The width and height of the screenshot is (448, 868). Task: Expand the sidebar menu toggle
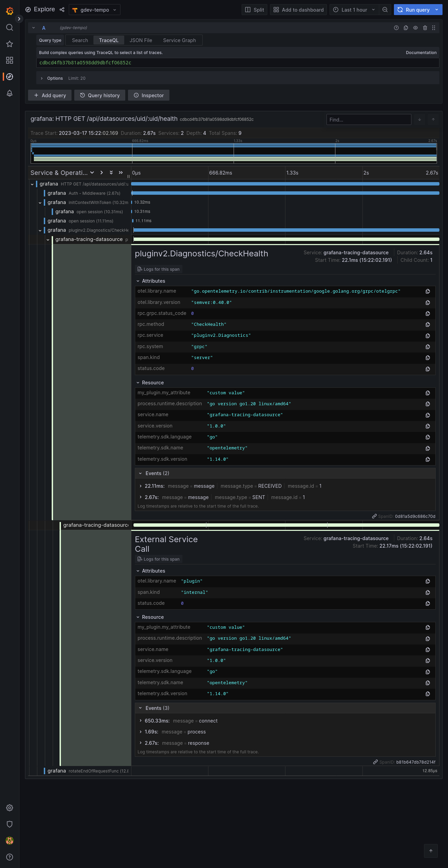click(19, 19)
